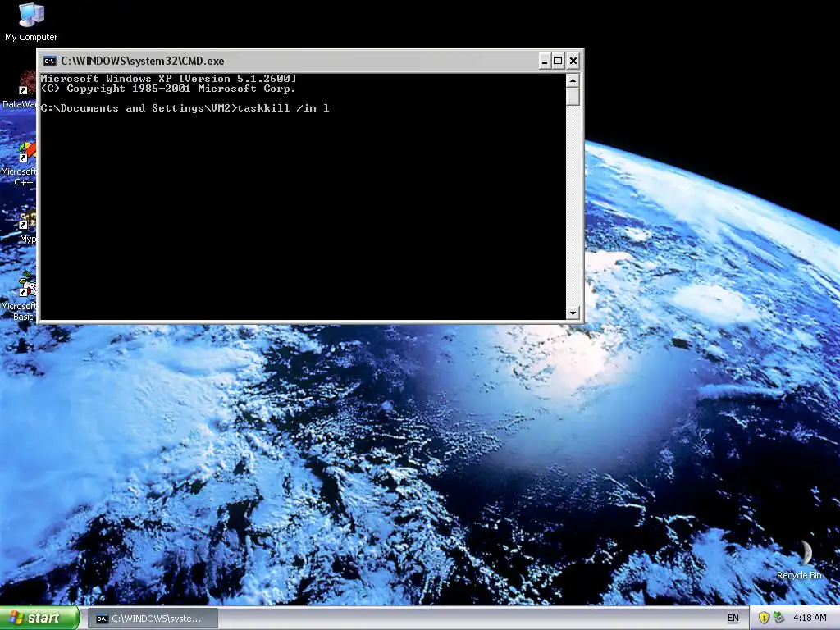Click the 4:18 AM clock
This screenshot has height=630, width=840.
[810, 619]
